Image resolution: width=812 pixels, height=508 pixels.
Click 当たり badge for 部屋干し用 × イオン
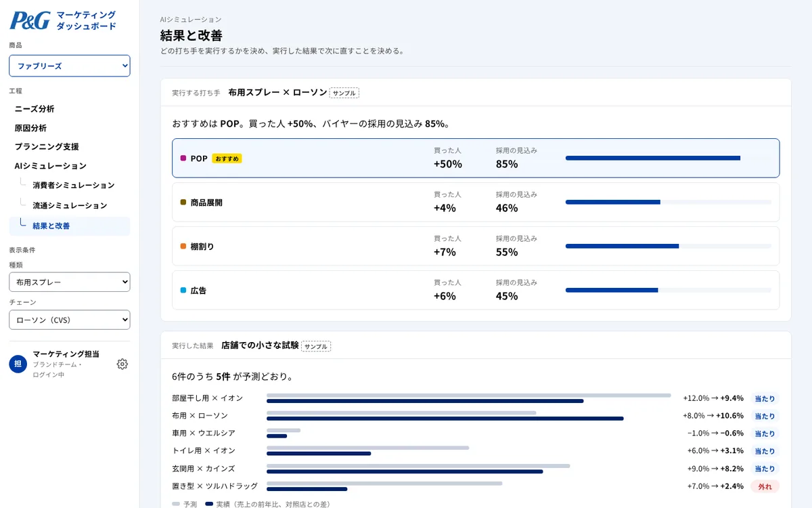tap(765, 398)
